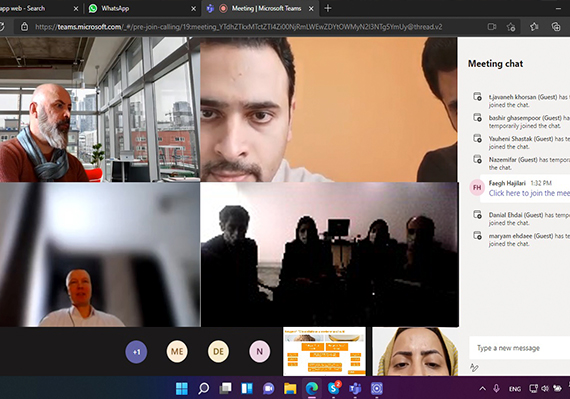The image size is (570, 399).
Task: Click the 't.javaneh khorsan (Guest)' joined message
Action: coord(529,101)
